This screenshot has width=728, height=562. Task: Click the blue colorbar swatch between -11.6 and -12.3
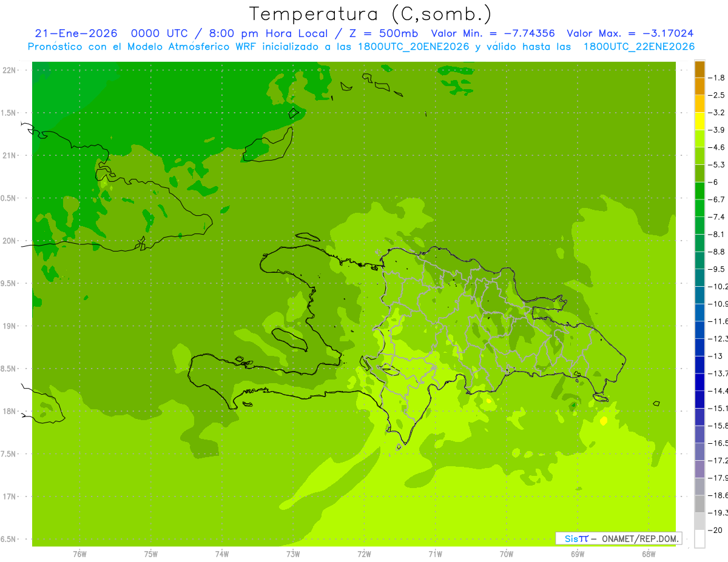pos(699,330)
